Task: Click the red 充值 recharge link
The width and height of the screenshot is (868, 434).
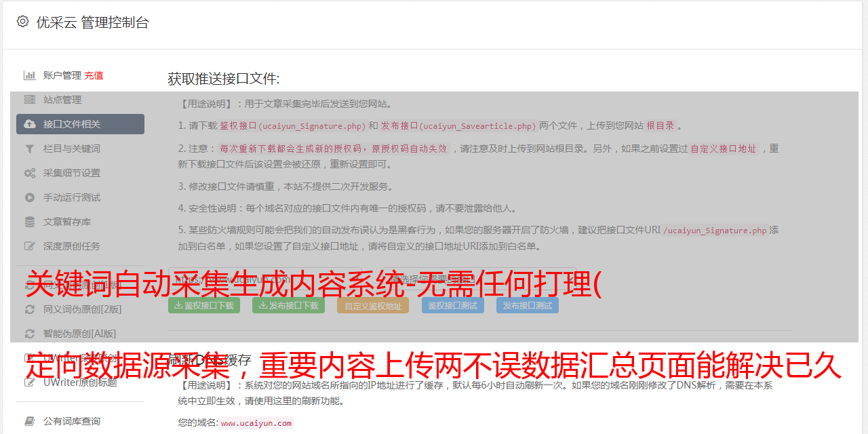Action: [x=94, y=75]
